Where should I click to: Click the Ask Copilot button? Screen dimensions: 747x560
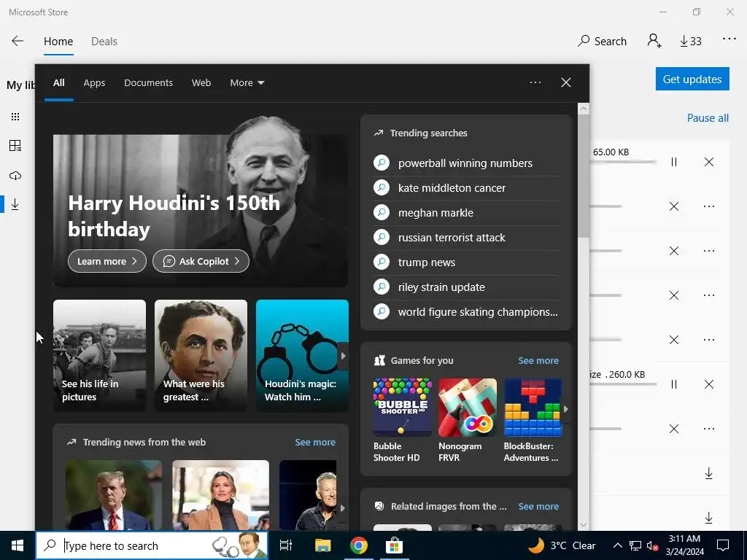(x=201, y=261)
